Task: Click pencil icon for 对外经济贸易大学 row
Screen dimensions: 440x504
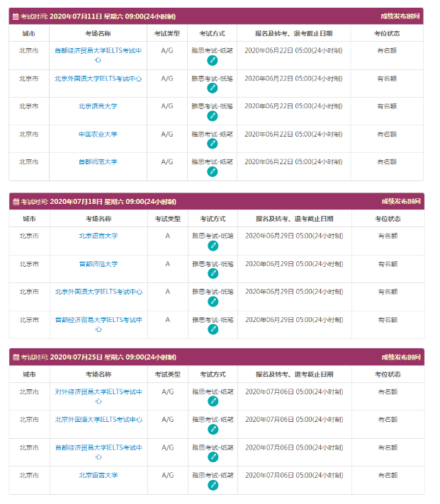Action: point(213,401)
